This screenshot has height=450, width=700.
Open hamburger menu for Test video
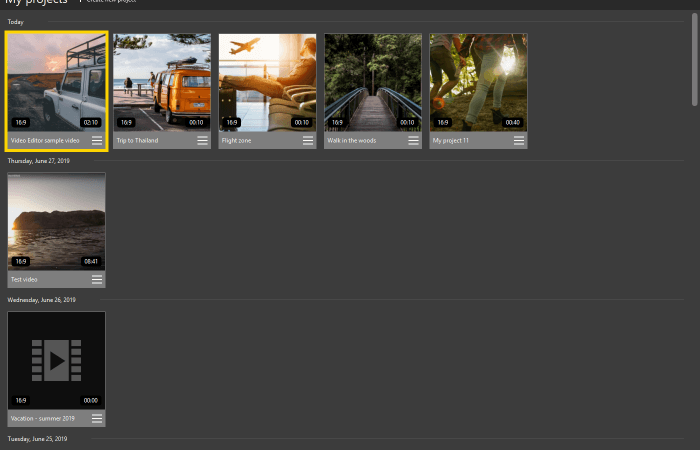pos(97,279)
